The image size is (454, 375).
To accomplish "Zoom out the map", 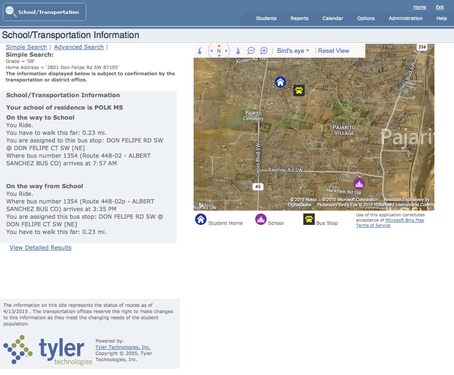I will pyautogui.click(x=251, y=51).
